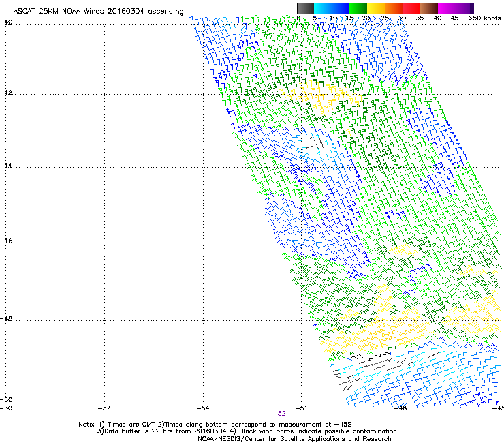The image size is (504, 443).
Task: Click the -44 latitude axis label
Action: (6, 166)
